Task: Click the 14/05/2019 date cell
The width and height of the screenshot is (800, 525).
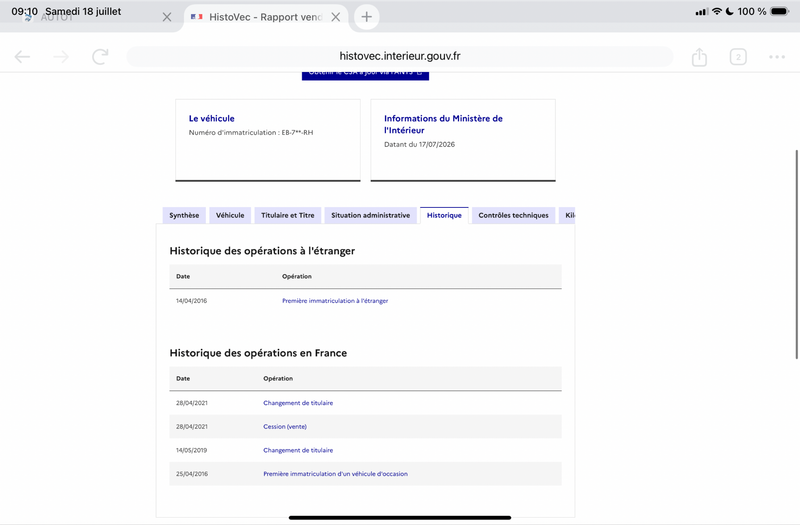Action: point(191,451)
